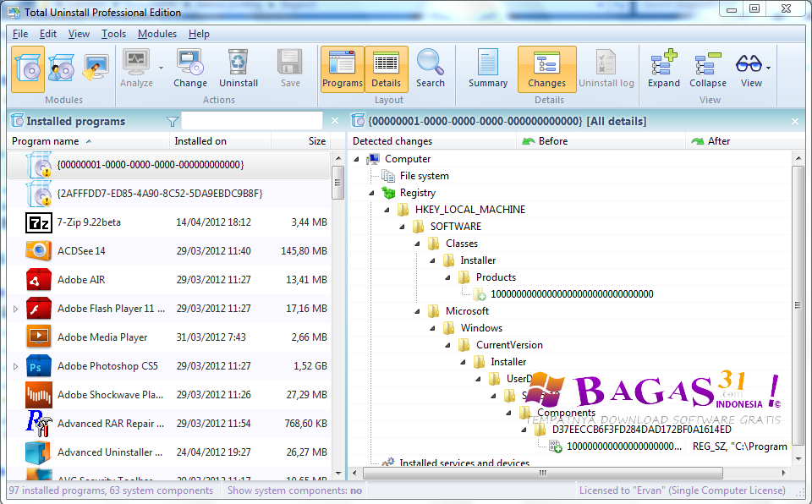
Task: Collapse the Computer tree node
Action: pos(357,159)
